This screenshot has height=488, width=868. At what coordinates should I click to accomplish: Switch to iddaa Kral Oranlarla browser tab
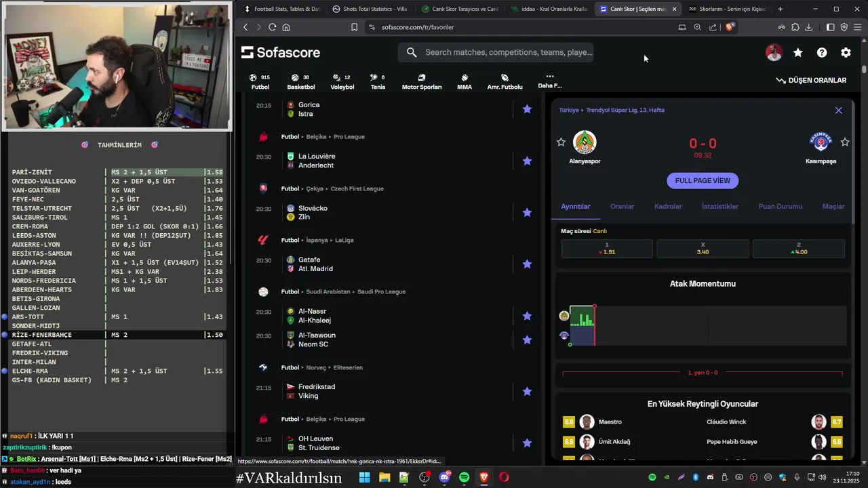click(549, 9)
